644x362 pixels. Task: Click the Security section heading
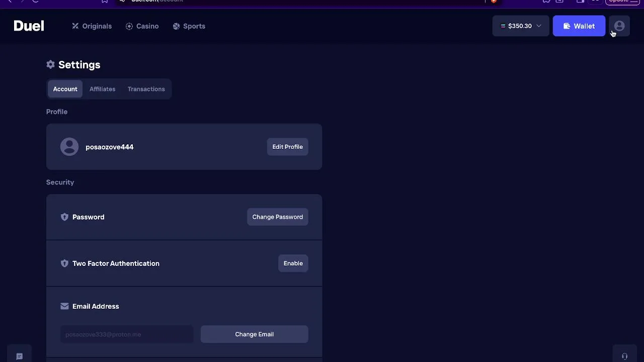click(60, 182)
